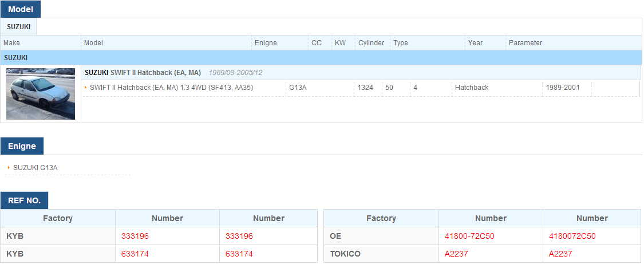Collapse the blue SUZUKI make group row
This screenshot has height=264, width=644.
(321, 58)
